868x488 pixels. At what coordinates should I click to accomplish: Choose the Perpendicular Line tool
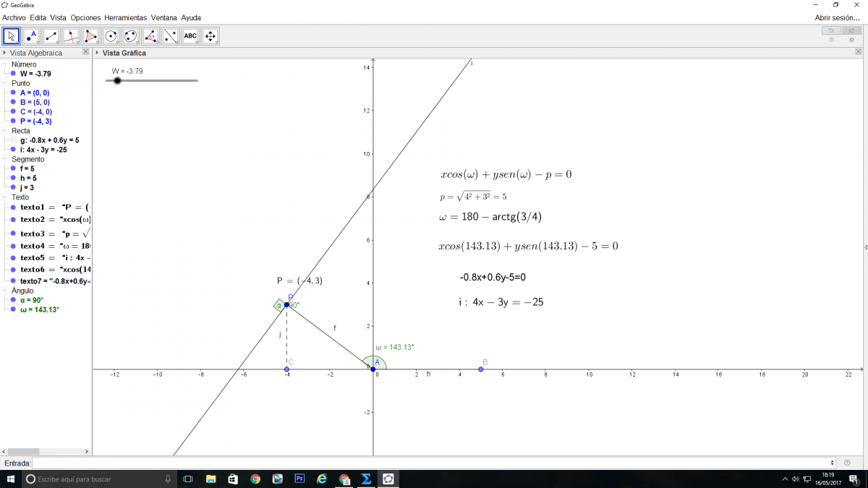[71, 36]
